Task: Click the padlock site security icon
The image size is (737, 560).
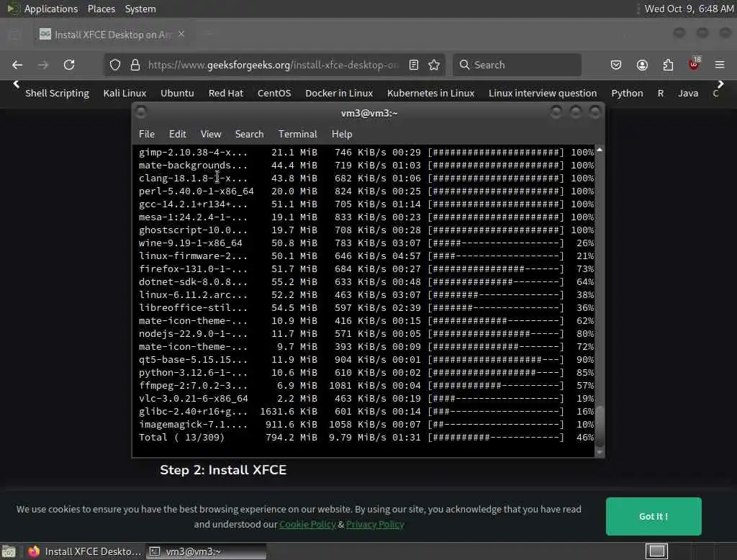Action: (135, 65)
